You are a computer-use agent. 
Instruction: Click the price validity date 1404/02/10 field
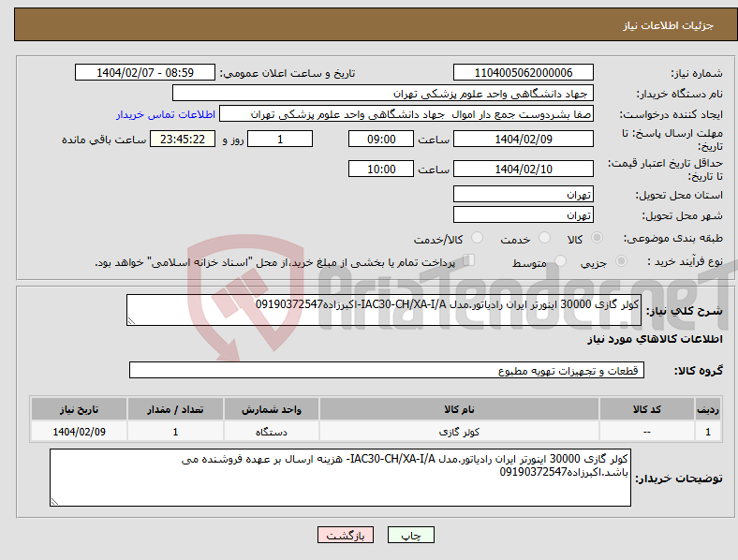coord(523,169)
